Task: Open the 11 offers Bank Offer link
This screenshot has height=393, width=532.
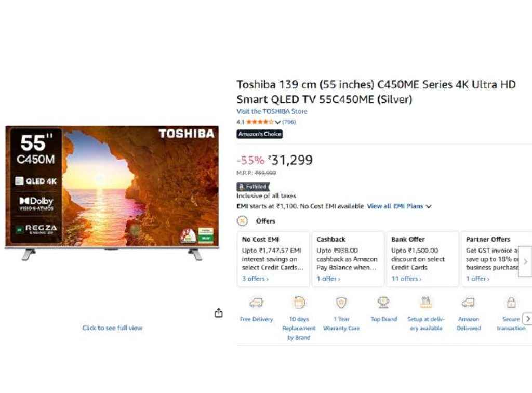Action: tap(405, 279)
